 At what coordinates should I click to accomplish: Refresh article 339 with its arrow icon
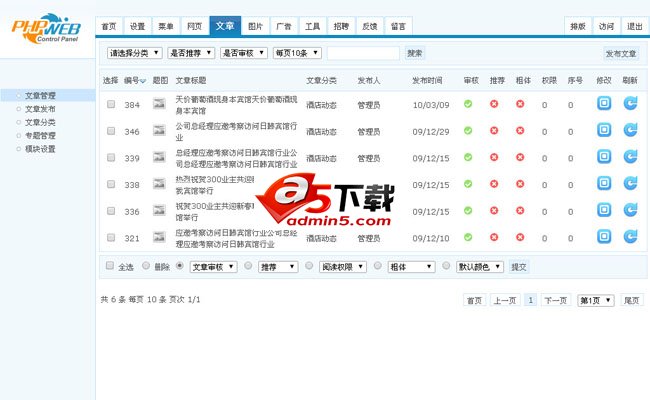[x=630, y=157]
